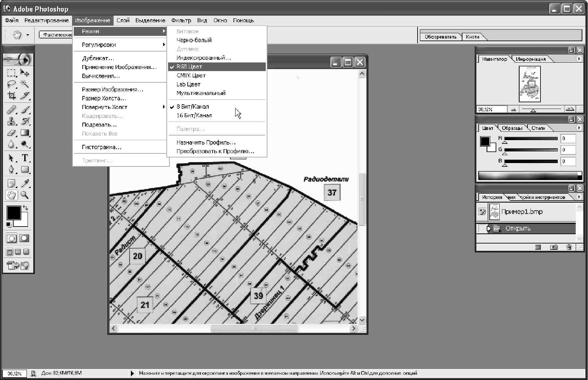Click the Фактические size button
This screenshot has height=380, width=588.
pos(56,35)
